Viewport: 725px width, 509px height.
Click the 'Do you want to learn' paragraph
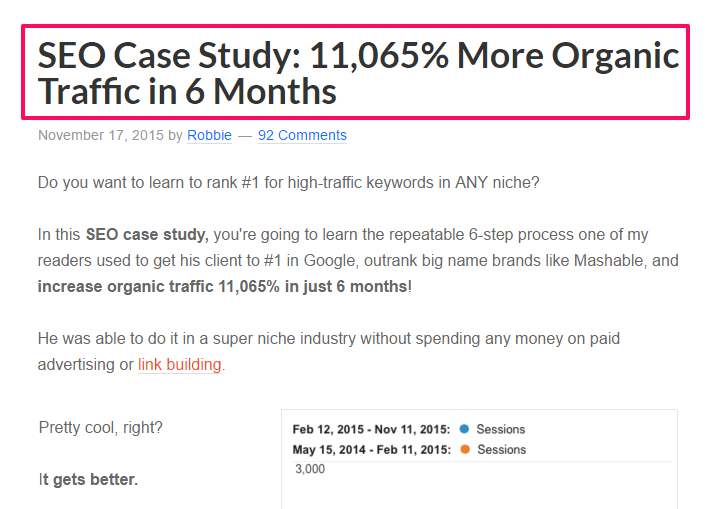click(x=289, y=183)
